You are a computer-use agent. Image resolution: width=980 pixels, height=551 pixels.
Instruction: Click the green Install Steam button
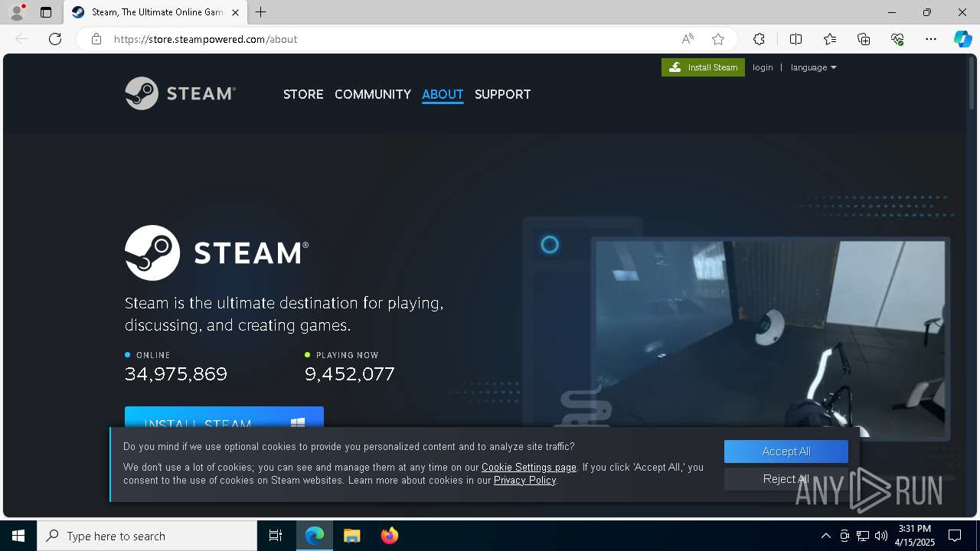click(703, 67)
